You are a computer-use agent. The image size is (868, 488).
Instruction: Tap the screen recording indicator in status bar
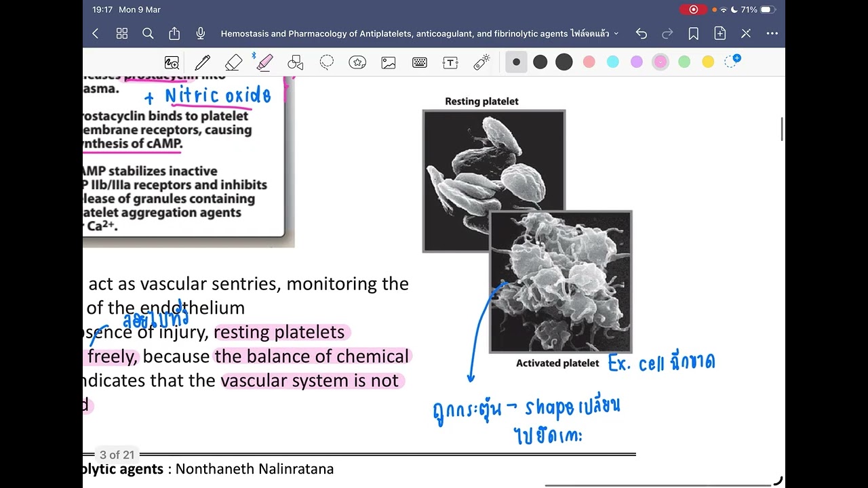(693, 9)
